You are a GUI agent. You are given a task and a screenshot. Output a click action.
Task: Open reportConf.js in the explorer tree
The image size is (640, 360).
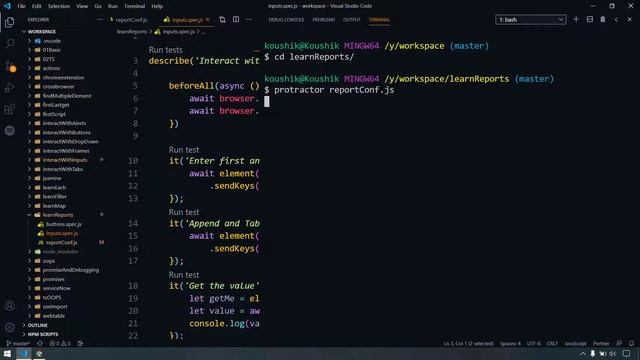61,242
